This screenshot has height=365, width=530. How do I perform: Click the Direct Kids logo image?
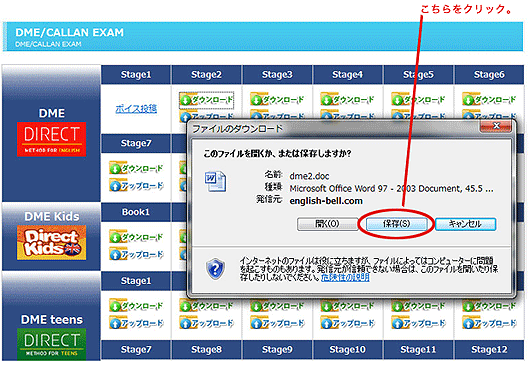pyautogui.click(x=51, y=242)
